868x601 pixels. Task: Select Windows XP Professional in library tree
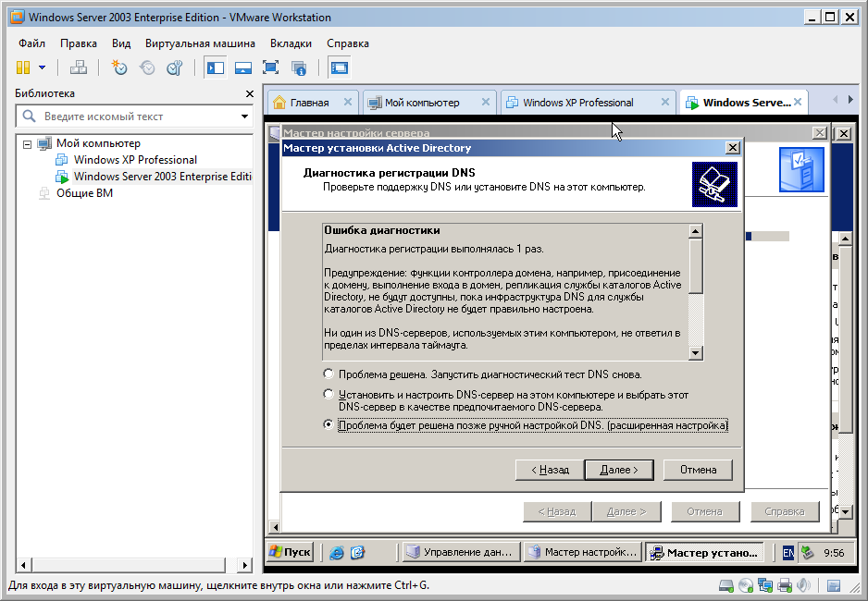click(135, 160)
